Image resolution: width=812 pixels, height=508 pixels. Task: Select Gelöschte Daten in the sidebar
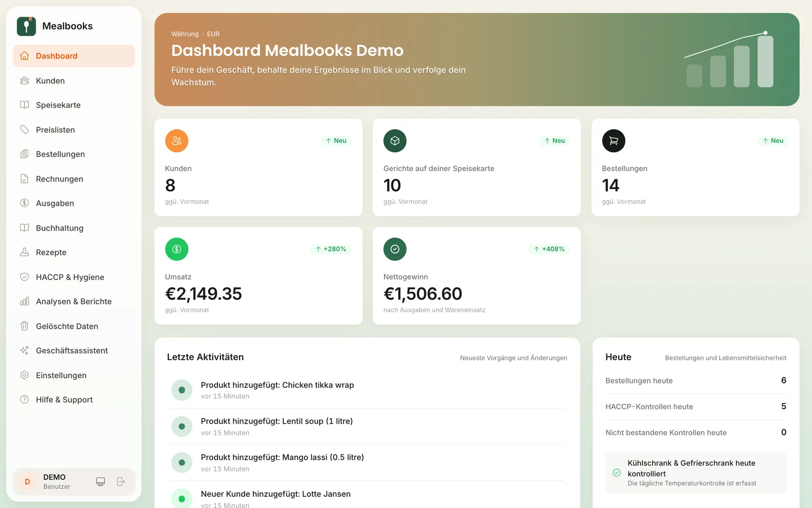tap(74, 326)
